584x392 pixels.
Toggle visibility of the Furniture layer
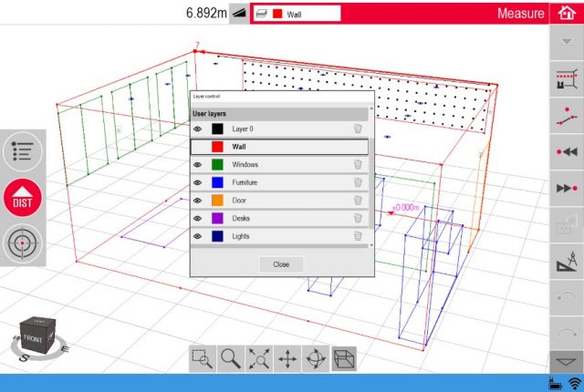coord(198,182)
